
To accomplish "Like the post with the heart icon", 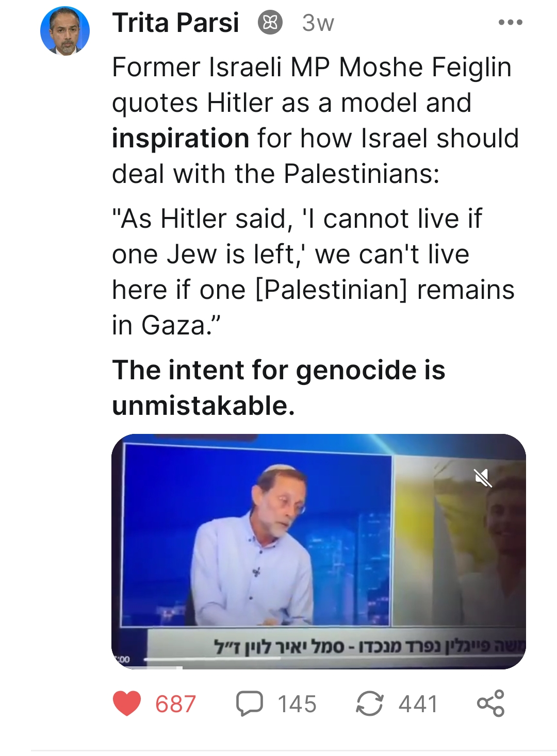I will 127,703.
